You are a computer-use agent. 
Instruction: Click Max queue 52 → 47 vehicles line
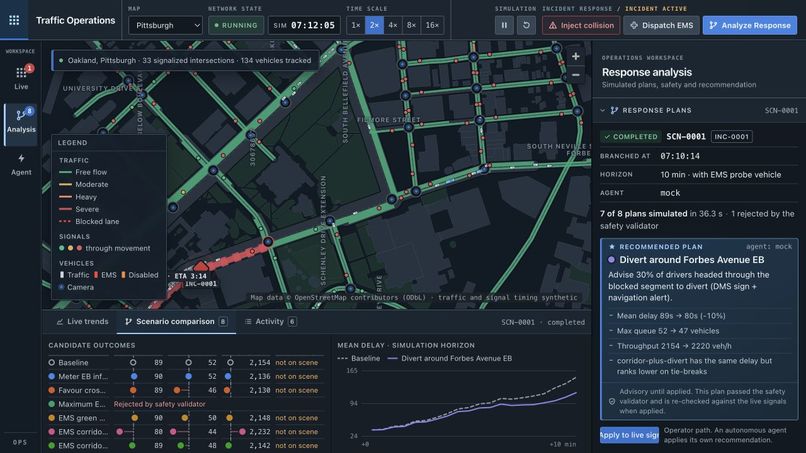pos(668,331)
